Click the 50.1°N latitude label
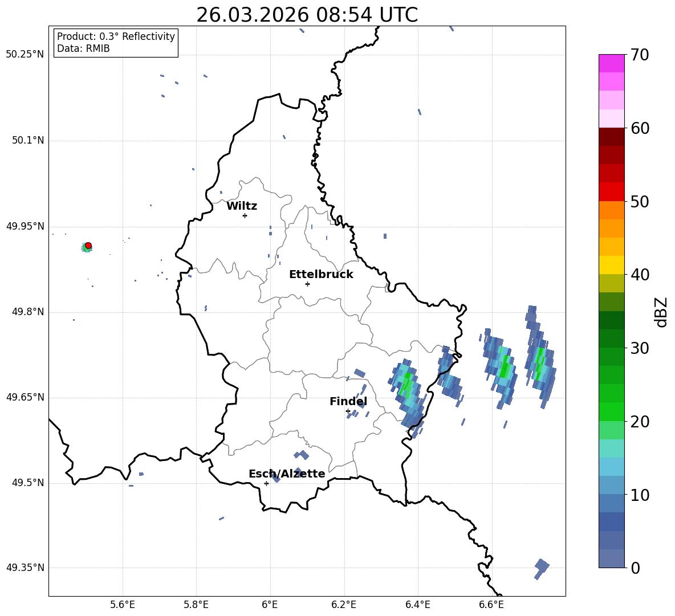Viewport: 675px width, 616px height. [x=28, y=140]
